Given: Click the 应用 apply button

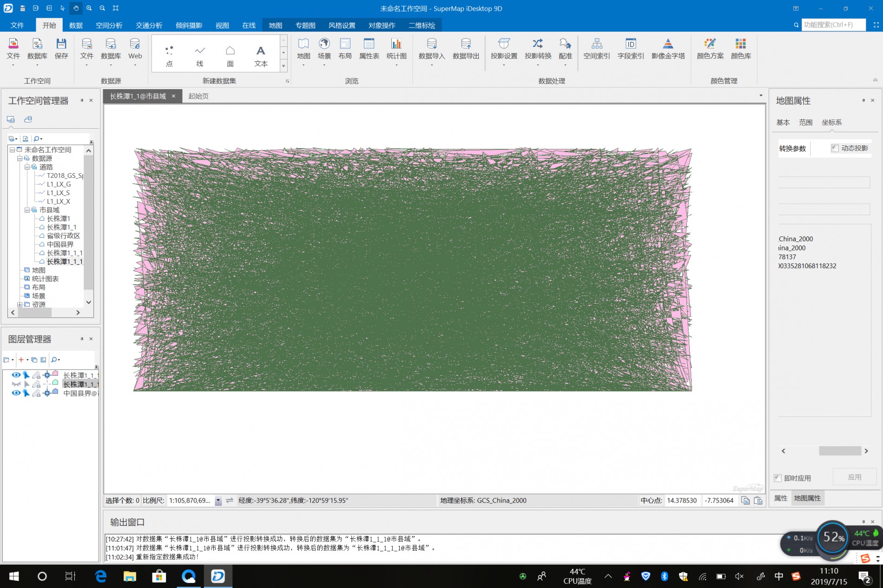Looking at the screenshot, I should click(x=855, y=477).
